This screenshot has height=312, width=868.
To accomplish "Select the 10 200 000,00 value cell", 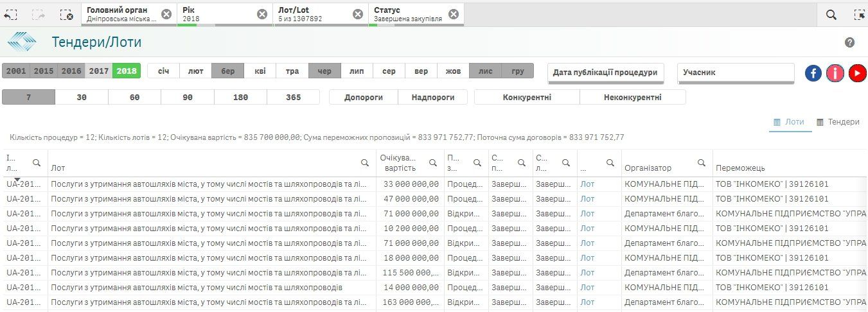I will 410,228.
